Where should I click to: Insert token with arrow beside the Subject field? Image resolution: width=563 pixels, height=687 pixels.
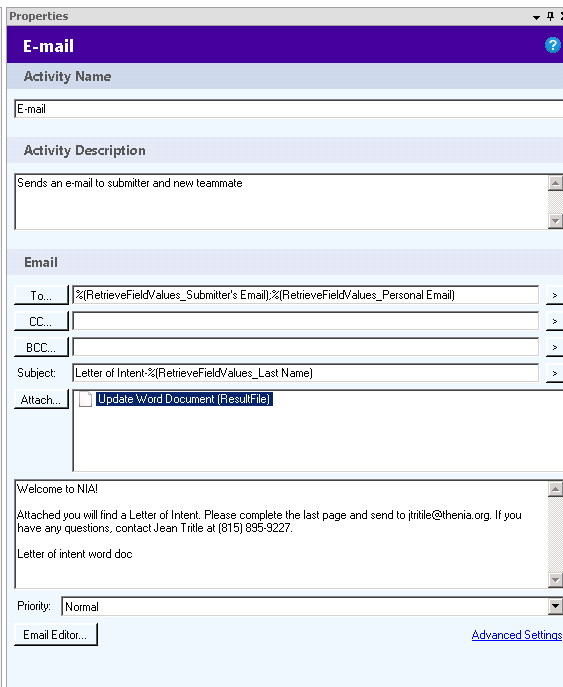click(555, 373)
